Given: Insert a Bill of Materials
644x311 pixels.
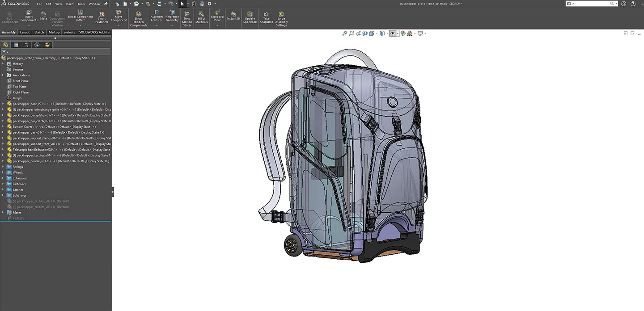Looking at the screenshot, I should (201, 18).
